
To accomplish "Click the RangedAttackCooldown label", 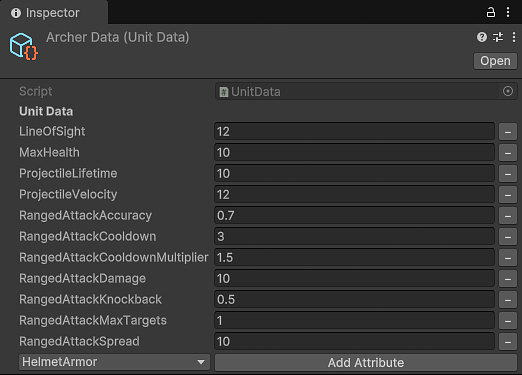I will click(x=88, y=236).
